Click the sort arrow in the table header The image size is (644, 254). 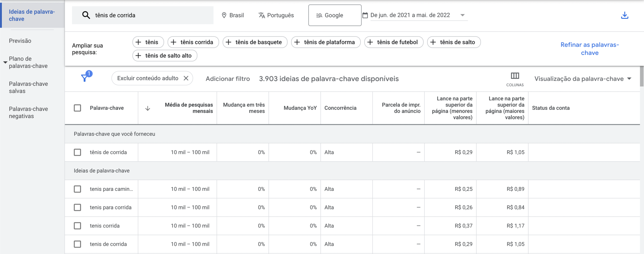(148, 108)
